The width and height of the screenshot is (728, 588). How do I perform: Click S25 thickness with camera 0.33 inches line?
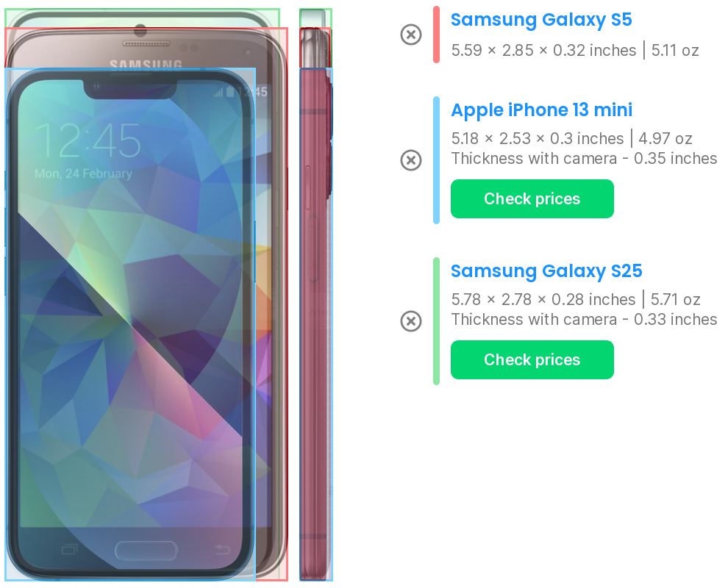[584, 319]
